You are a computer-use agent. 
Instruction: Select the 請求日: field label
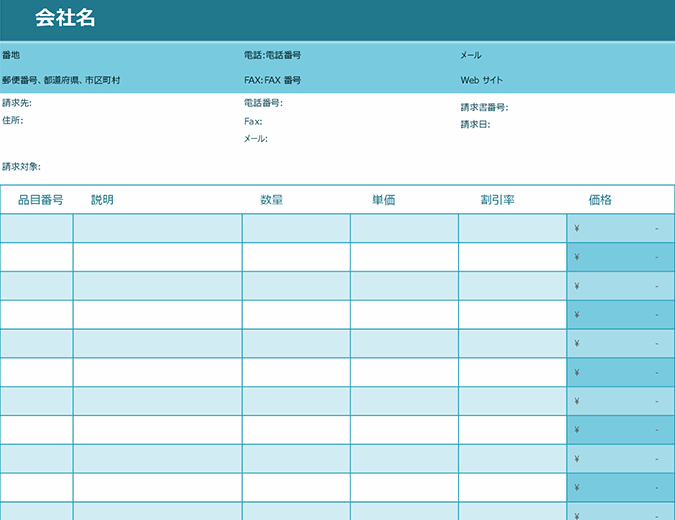[475, 125]
